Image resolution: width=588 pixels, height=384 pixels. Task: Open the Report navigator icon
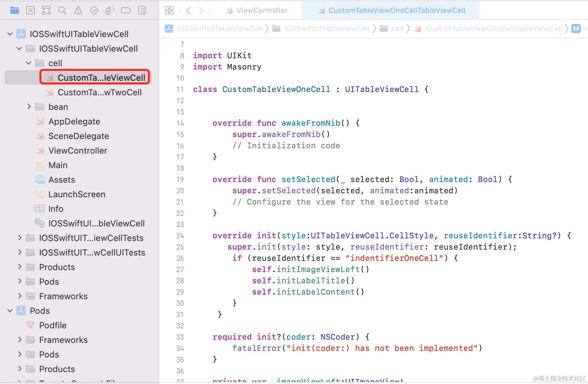tap(142, 11)
